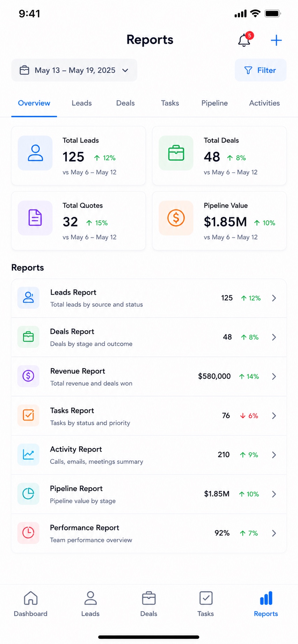Switch to the Deals tab
Image resolution: width=298 pixels, height=644 pixels.
[x=125, y=103]
